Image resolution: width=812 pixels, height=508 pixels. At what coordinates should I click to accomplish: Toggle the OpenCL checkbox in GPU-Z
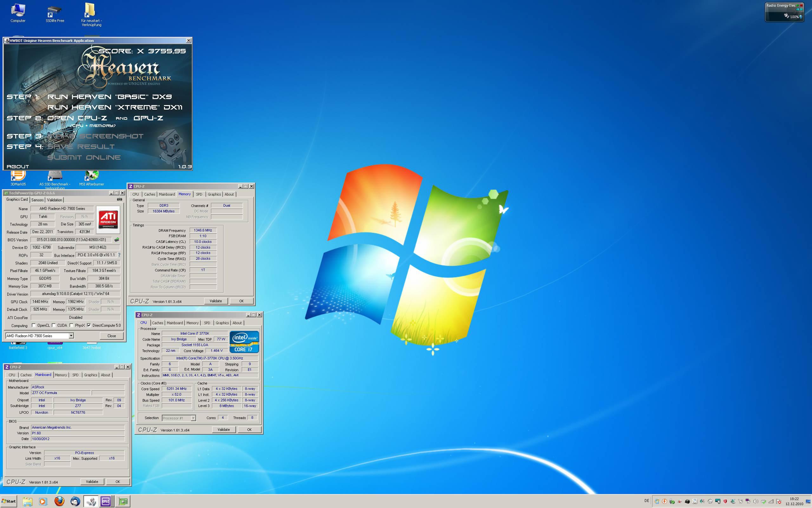[x=34, y=325]
